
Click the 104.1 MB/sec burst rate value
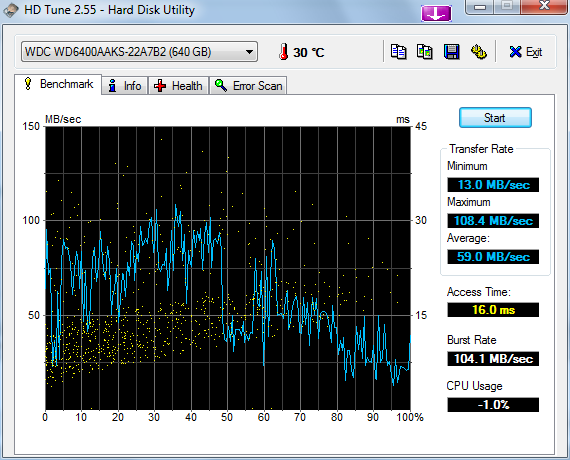pos(493,359)
